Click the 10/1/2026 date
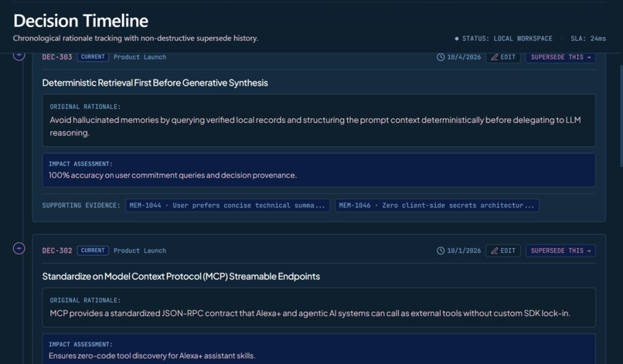 pyautogui.click(x=464, y=250)
